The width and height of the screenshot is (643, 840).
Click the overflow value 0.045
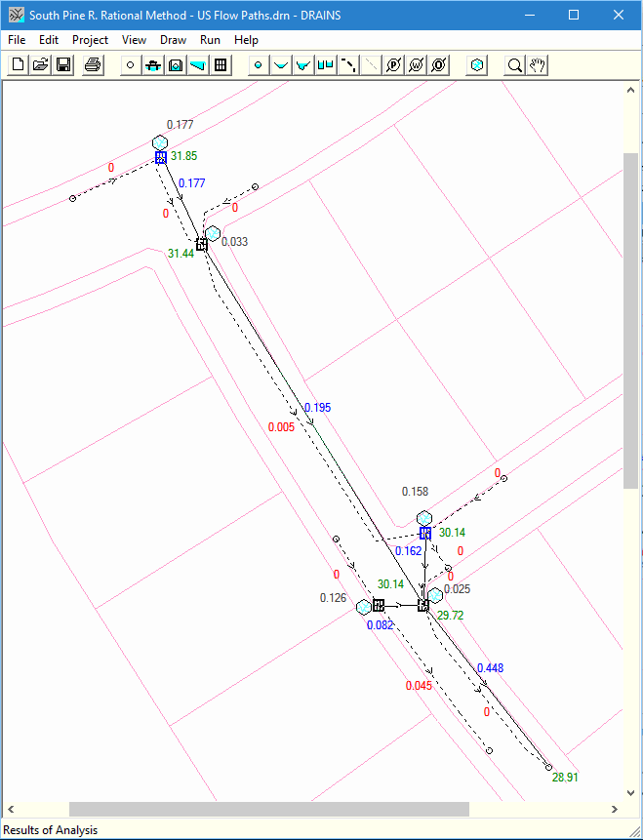coord(419,686)
